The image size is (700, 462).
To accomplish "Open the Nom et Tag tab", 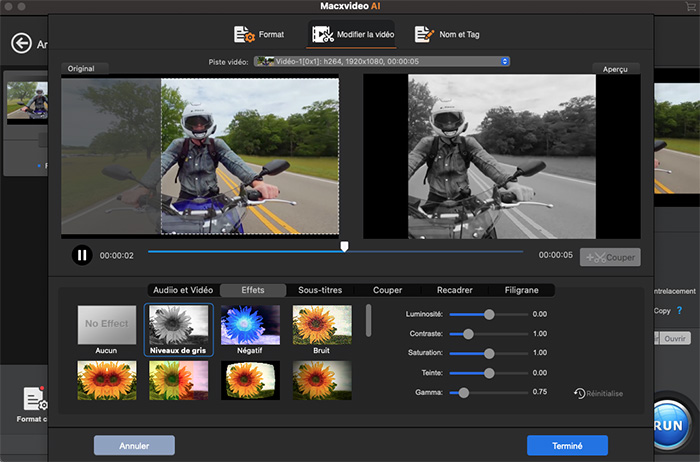I will pos(447,35).
